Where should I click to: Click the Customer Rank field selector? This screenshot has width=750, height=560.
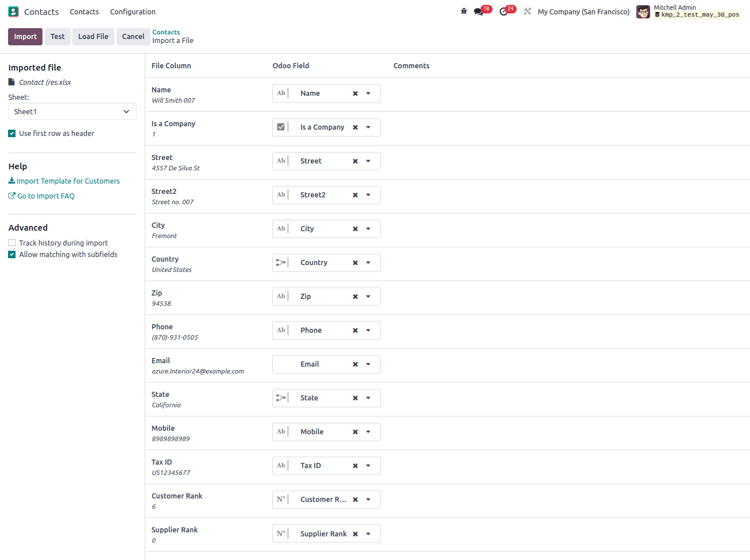point(326,500)
